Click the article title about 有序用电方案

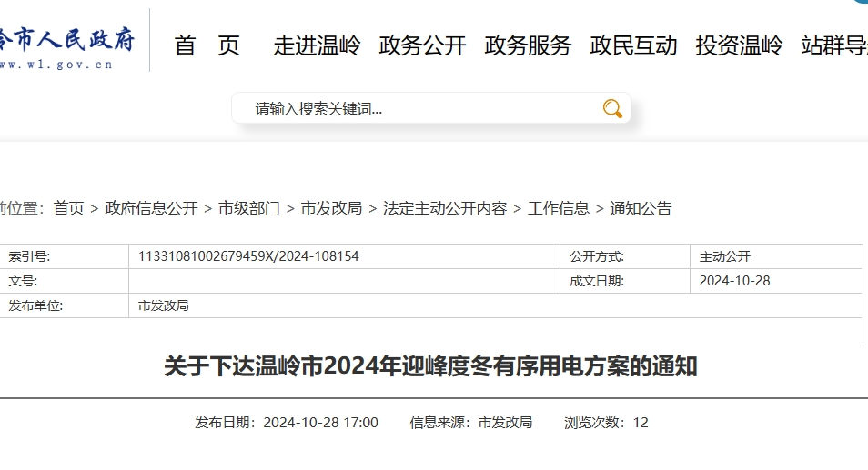pyautogui.click(x=430, y=366)
